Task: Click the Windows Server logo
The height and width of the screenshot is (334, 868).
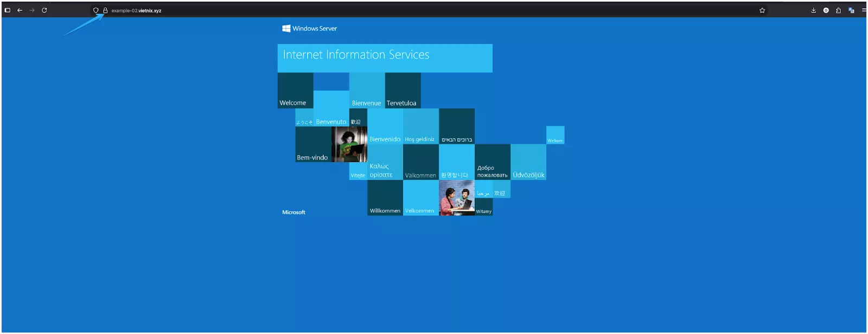Action: tap(309, 29)
